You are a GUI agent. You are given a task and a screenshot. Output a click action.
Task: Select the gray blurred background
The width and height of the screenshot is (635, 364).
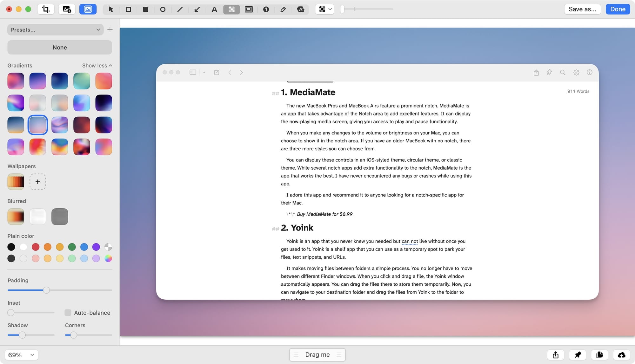60,217
